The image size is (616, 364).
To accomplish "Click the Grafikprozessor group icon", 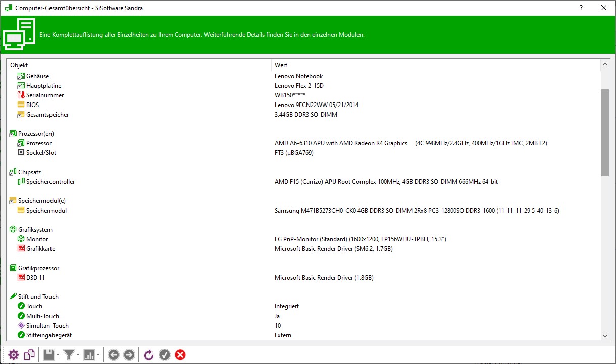I will click(13, 268).
